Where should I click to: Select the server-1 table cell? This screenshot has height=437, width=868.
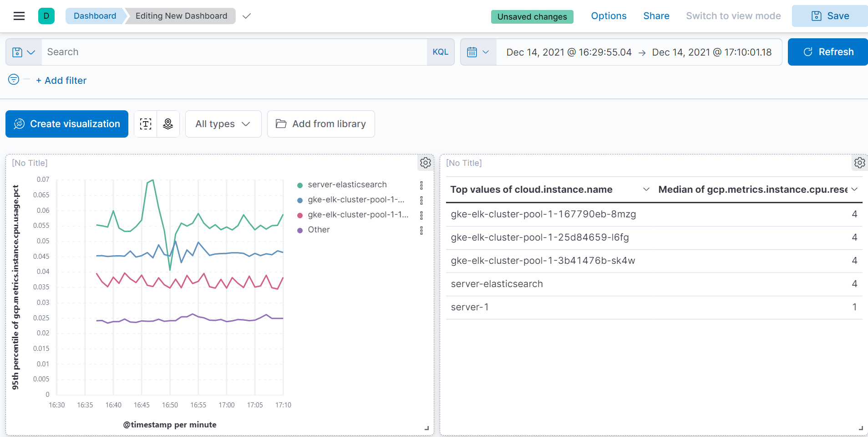(x=550, y=308)
